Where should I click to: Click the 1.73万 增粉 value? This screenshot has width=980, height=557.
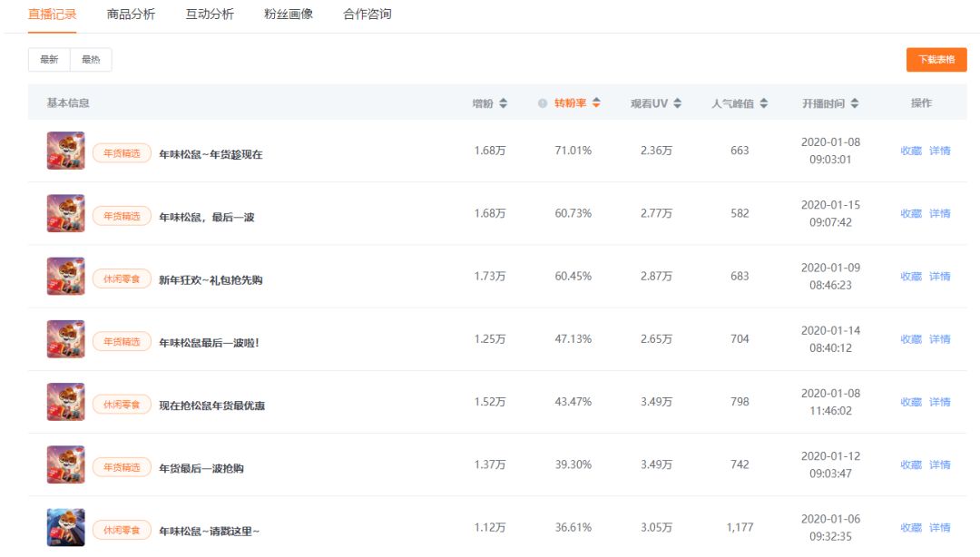(x=490, y=277)
